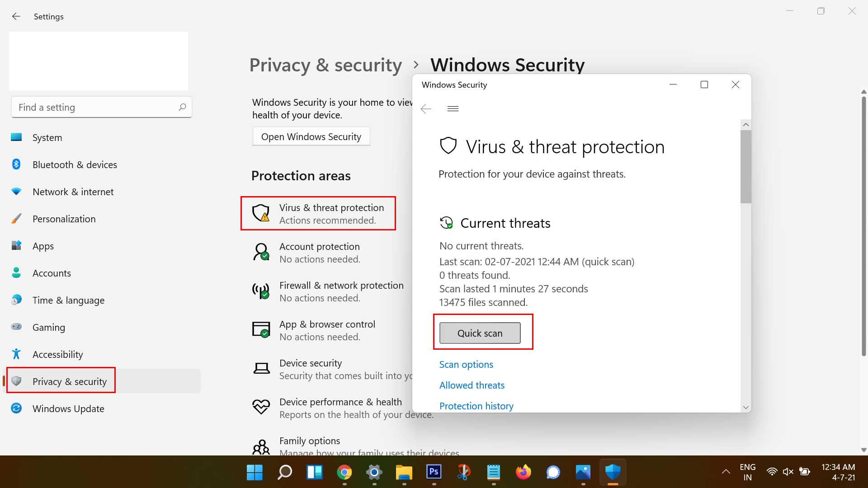The height and width of the screenshot is (488, 868).
Task: Open Account protection area
Action: point(319,253)
